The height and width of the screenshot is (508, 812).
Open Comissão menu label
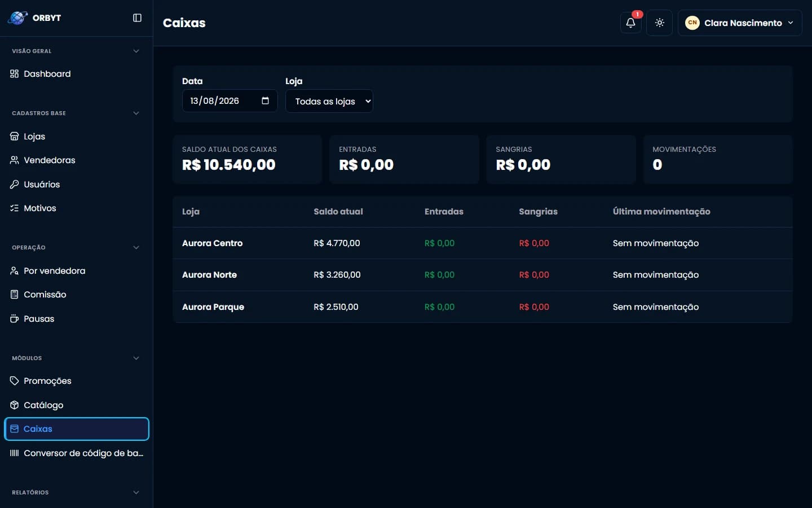(x=45, y=295)
